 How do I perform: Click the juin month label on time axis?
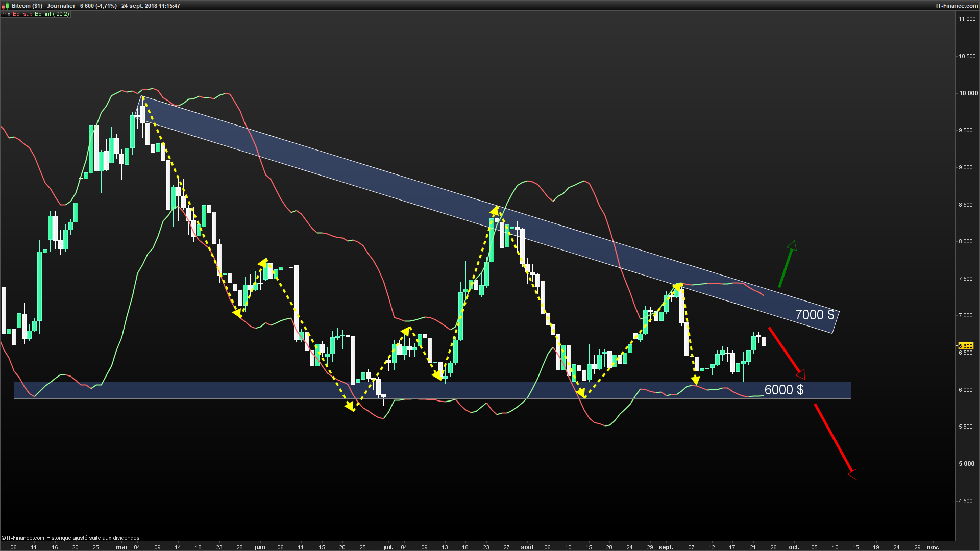coord(260,547)
